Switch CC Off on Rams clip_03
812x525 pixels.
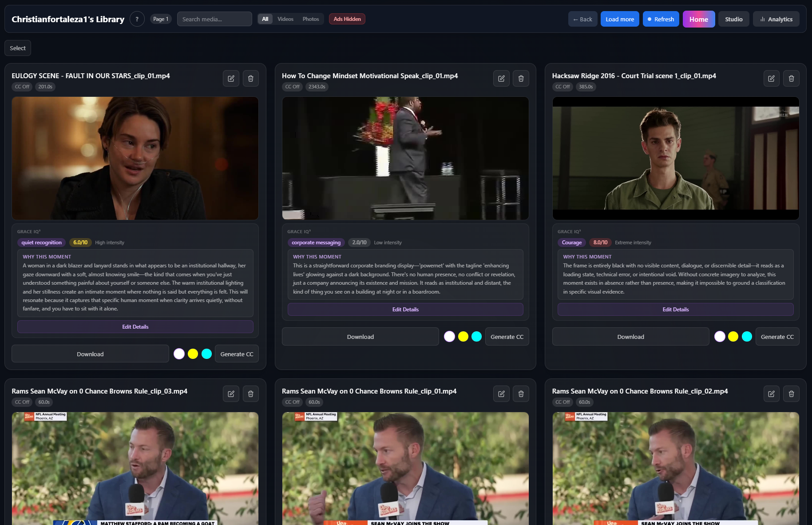[x=22, y=402]
